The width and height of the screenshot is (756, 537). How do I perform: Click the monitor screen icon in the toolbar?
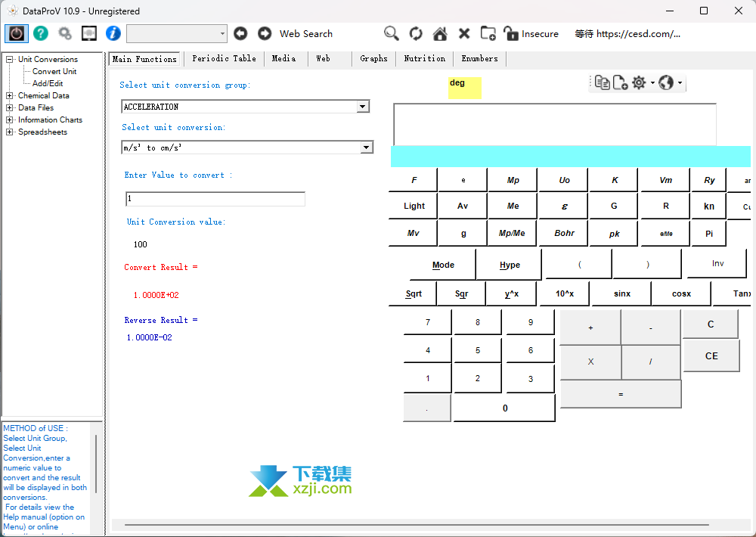tap(89, 33)
